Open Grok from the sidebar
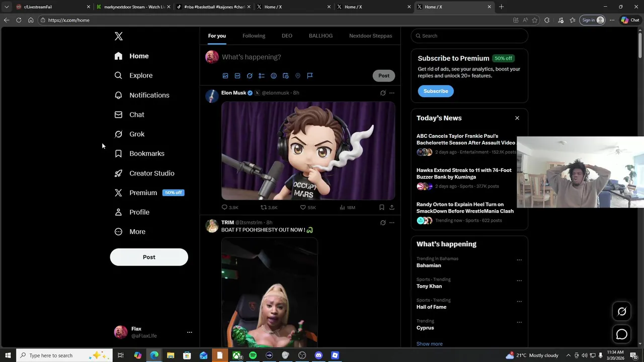This screenshot has height=362, width=644. pos(129,134)
